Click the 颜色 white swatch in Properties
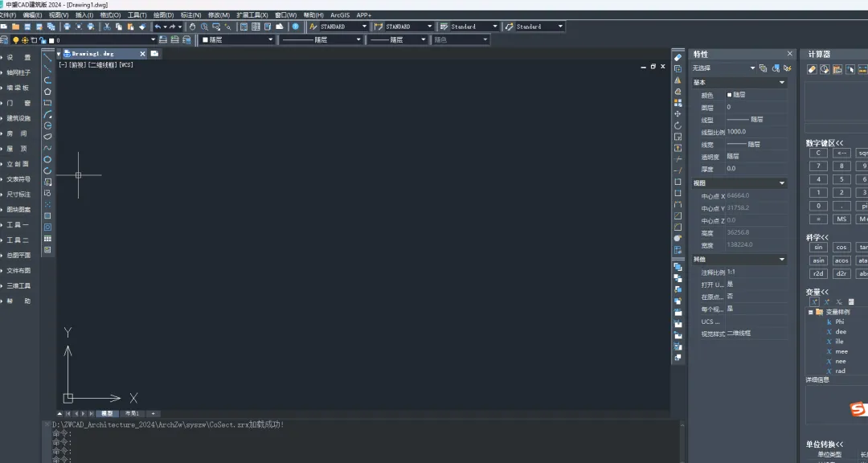This screenshot has width=868, height=463. click(729, 95)
